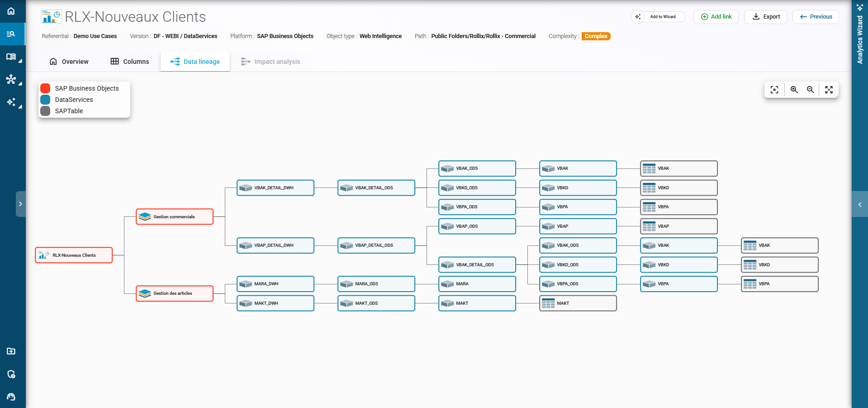This screenshot has height=408, width=868.
Task: Click the report icon beside the page title
Action: click(x=51, y=17)
